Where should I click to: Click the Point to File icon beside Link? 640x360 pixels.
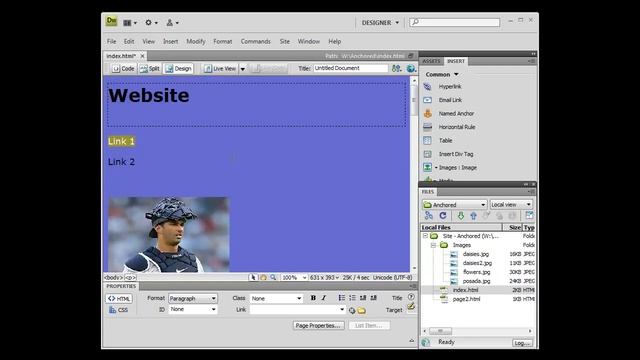pyautogui.click(x=352, y=311)
